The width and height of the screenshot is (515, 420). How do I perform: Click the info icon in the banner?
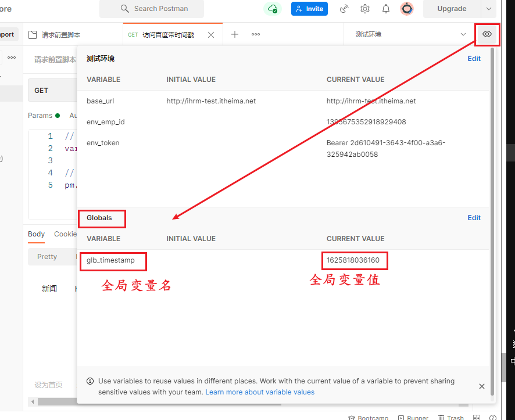[90, 381]
